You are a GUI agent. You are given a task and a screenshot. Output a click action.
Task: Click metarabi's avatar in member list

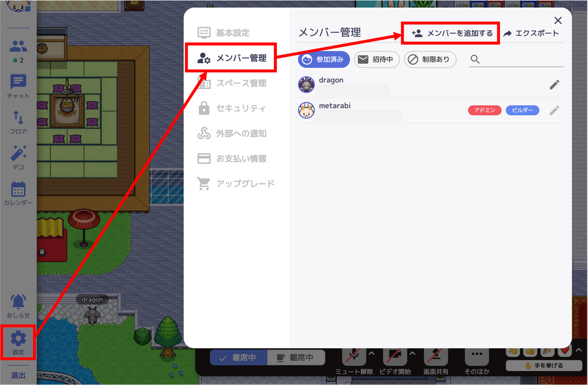[x=306, y=110]
